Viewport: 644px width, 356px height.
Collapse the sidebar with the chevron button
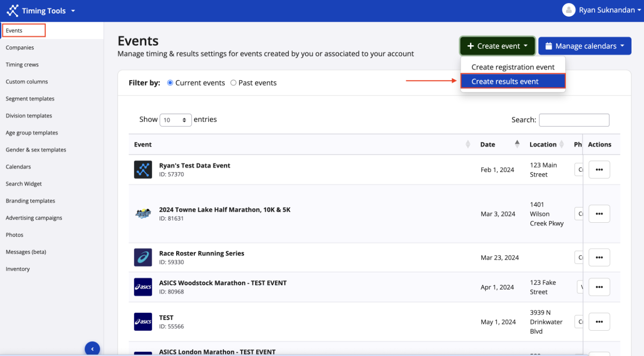click(92, 349)
